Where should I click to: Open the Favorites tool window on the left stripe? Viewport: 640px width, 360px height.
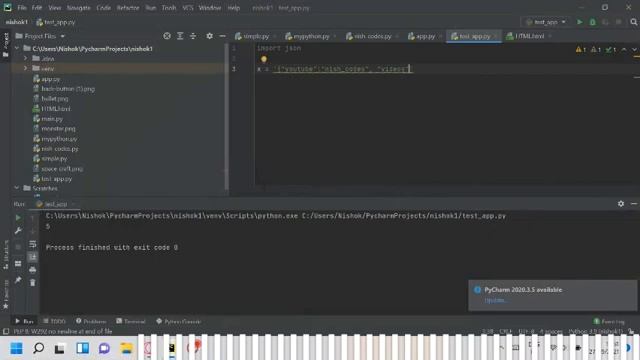coord(5,294)
